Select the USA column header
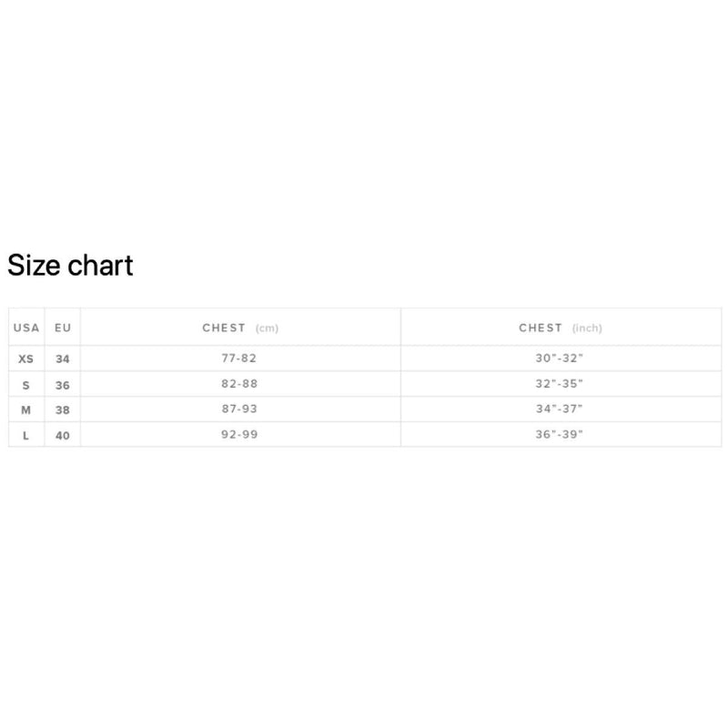Viewport: 728px width, 728px height. pos(26,328)
